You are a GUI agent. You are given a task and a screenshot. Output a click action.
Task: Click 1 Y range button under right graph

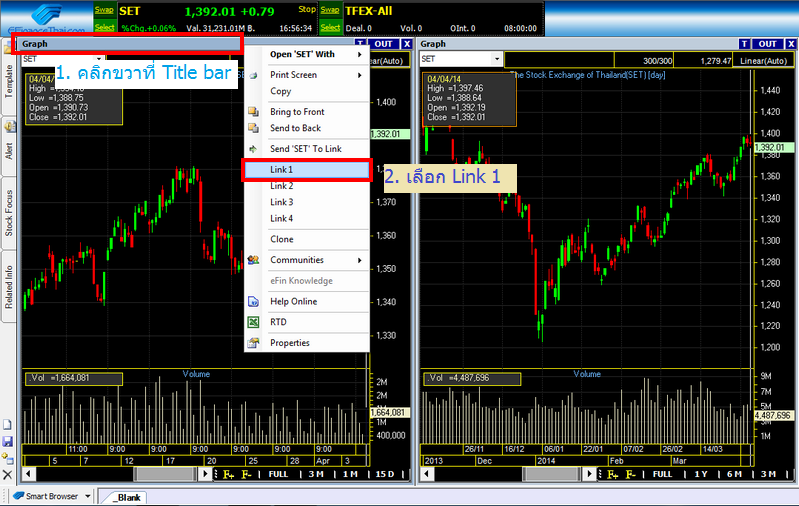tap(701, 474)
